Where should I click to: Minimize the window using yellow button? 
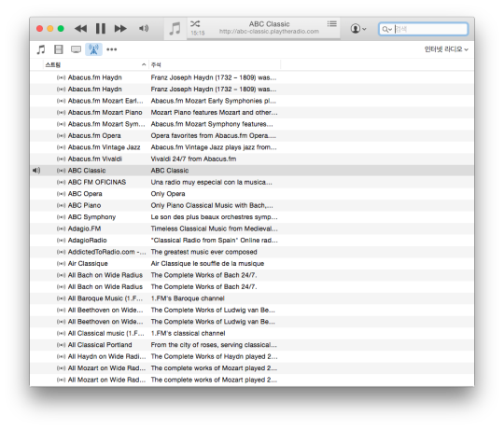(50, 29)
